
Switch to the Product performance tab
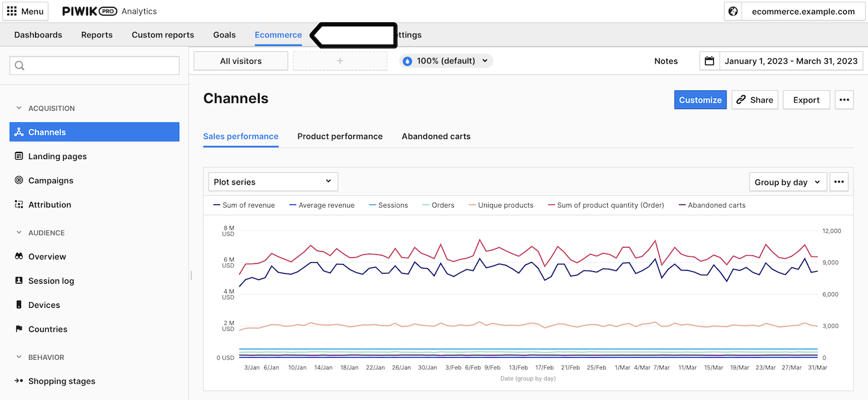[340, 137]
